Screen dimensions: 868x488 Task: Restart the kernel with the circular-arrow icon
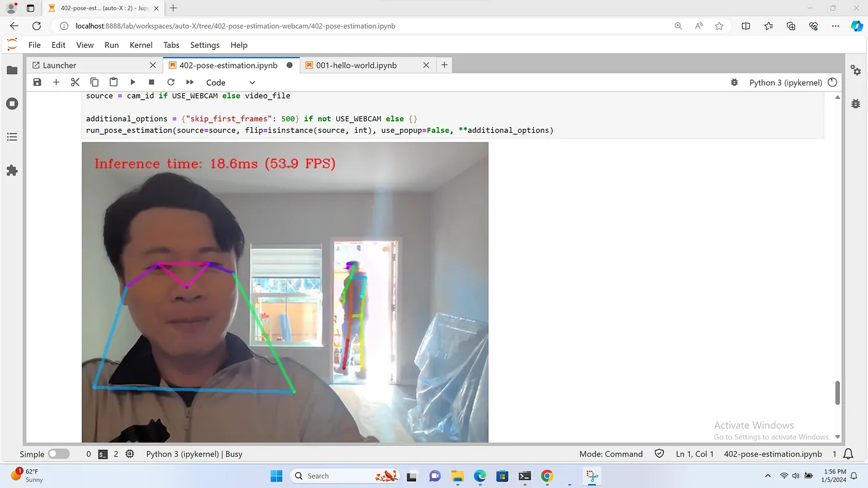click(x=171, y=82)
